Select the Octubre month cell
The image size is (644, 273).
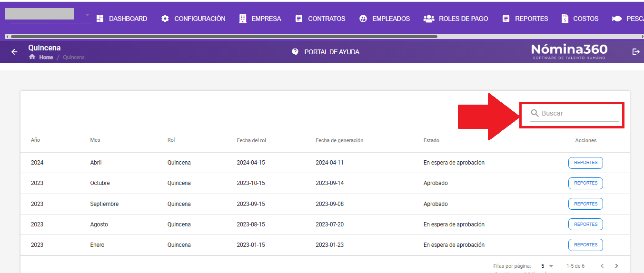[100, 183]
